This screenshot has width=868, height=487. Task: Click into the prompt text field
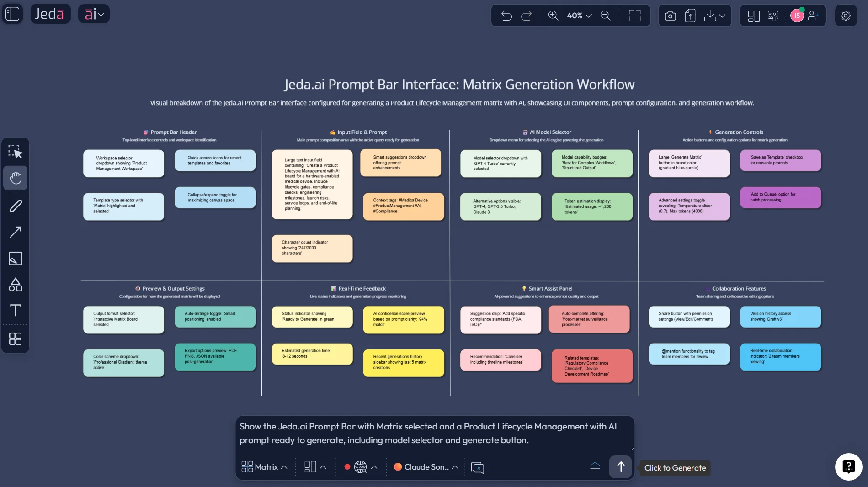[x=434, y=433]
